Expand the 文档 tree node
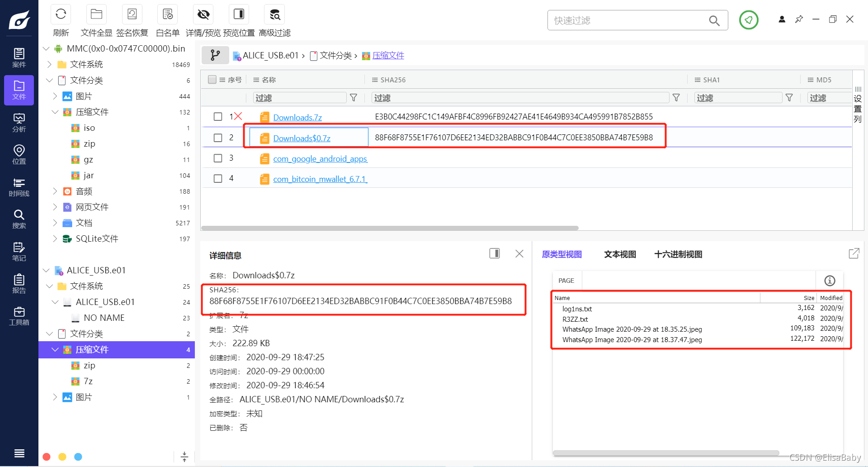The width and height of the screenshot is (868, 467). coord(55,223)
